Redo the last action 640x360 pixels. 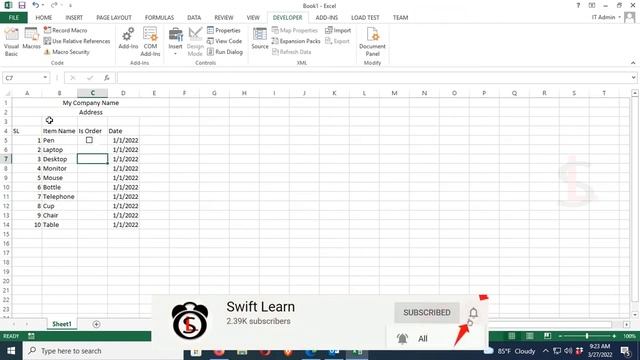click(53, 5)
